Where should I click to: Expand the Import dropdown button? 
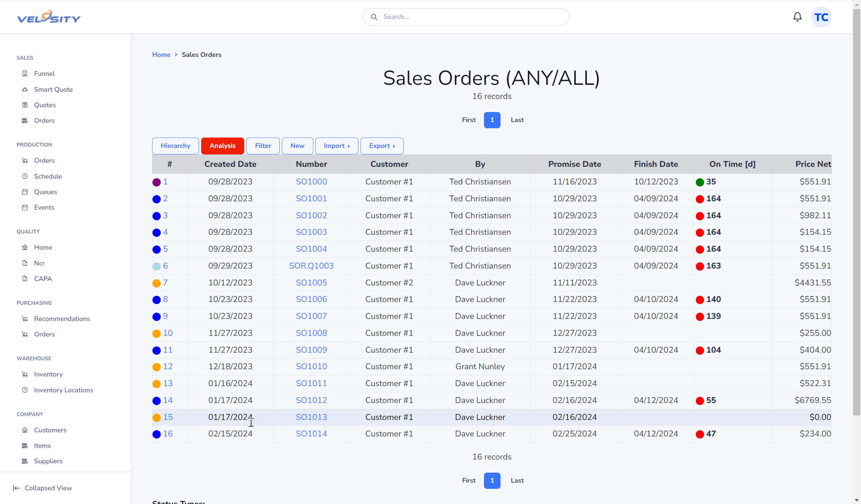coord(337,146)
